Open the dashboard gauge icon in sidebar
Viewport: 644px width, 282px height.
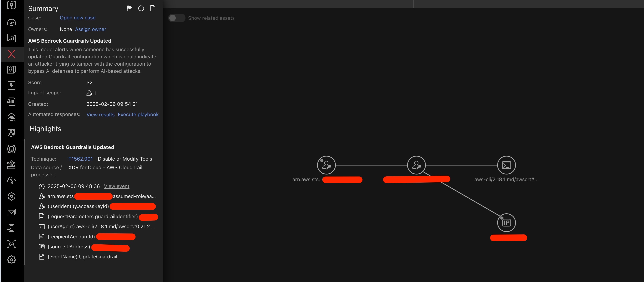(11, 22)
